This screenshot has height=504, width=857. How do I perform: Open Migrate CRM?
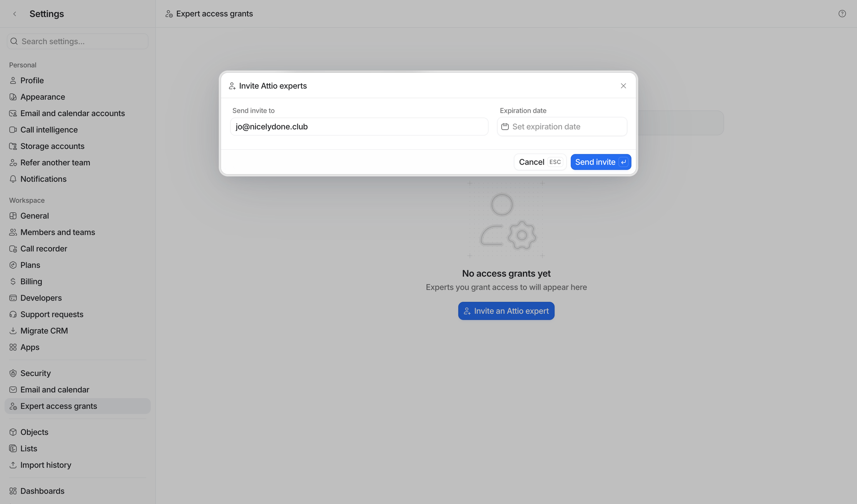[x=77, y=331]
